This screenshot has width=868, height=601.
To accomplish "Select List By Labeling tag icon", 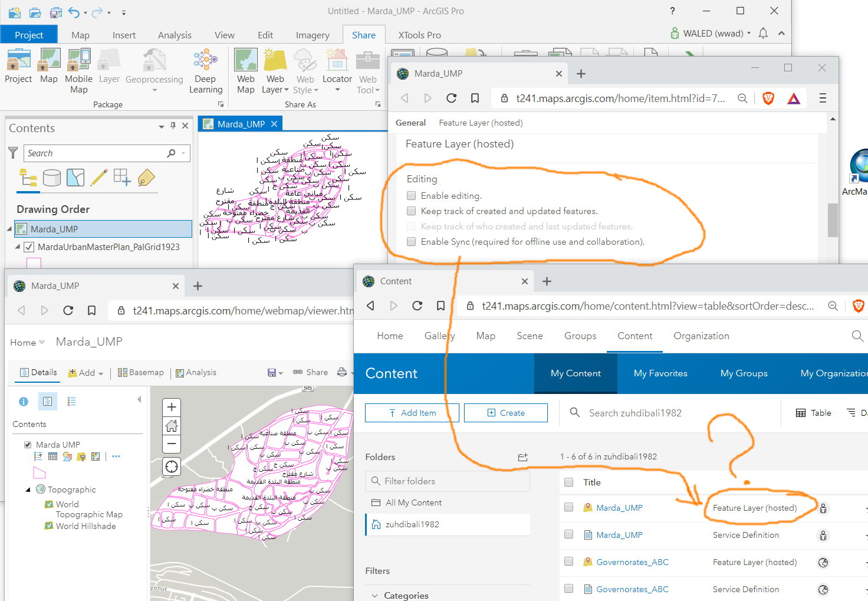I will pos(146,178).
